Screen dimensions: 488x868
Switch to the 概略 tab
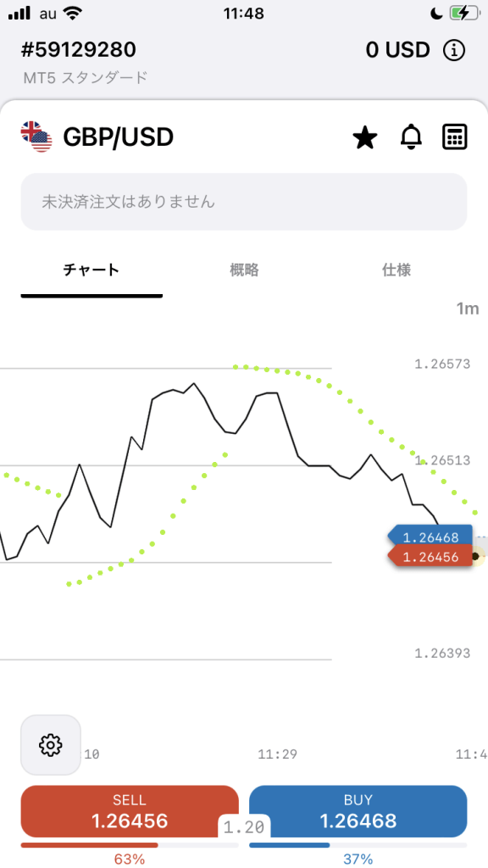244,270
